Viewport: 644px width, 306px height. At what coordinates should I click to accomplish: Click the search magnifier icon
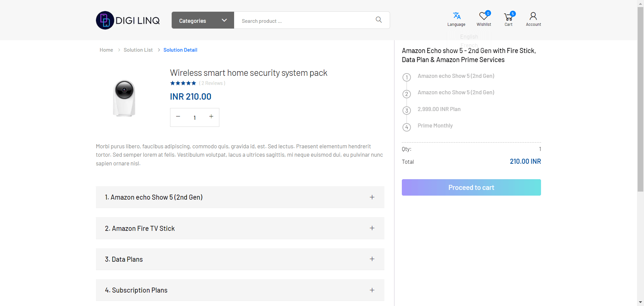[378, 20]
